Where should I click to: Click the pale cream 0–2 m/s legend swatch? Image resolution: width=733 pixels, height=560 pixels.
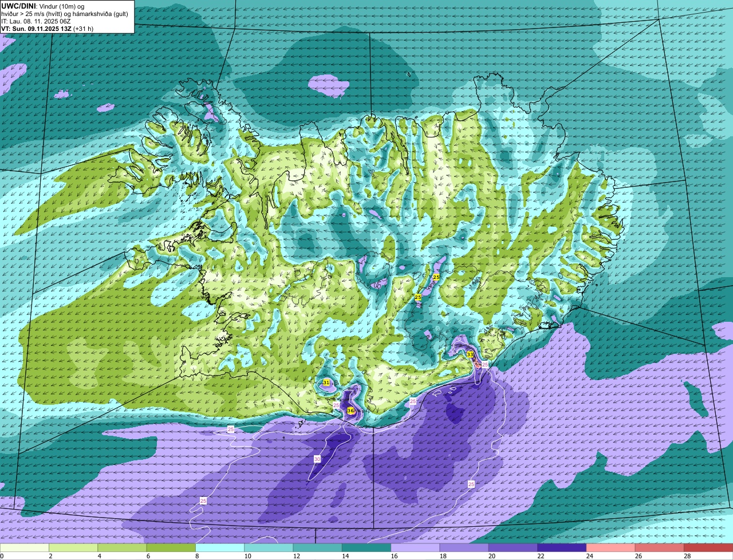pos(25,547)
